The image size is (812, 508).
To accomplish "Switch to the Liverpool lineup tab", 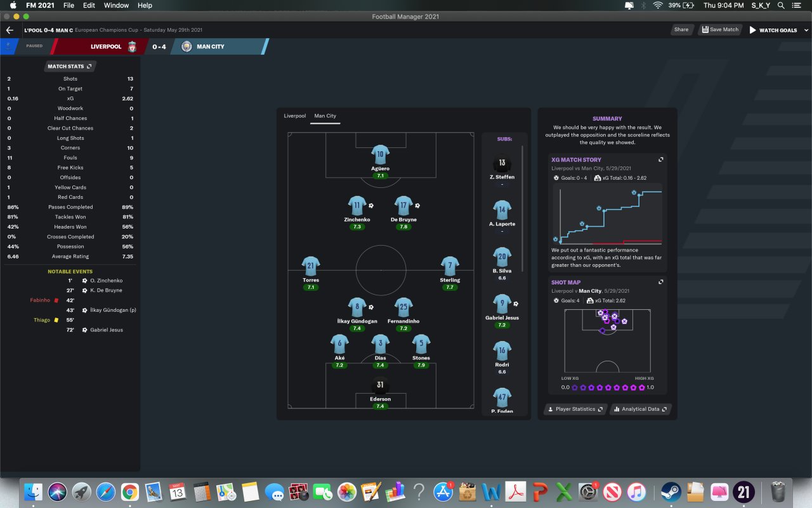I will 295,116.
